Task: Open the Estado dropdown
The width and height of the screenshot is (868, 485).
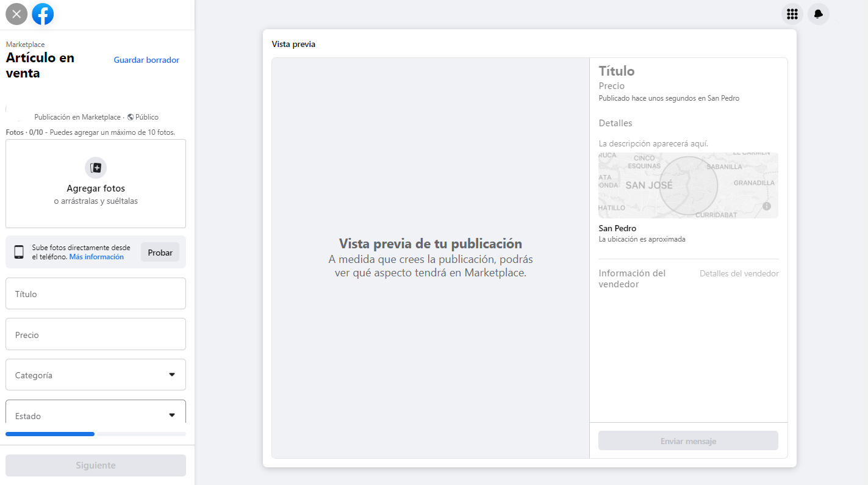Action: pyautogui.click(x=96, y=412)
